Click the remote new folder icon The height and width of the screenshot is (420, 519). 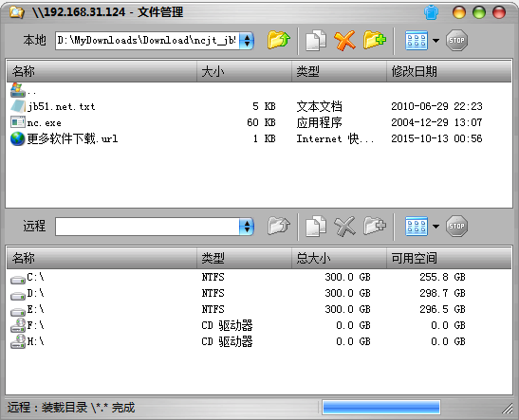point(375,227)
